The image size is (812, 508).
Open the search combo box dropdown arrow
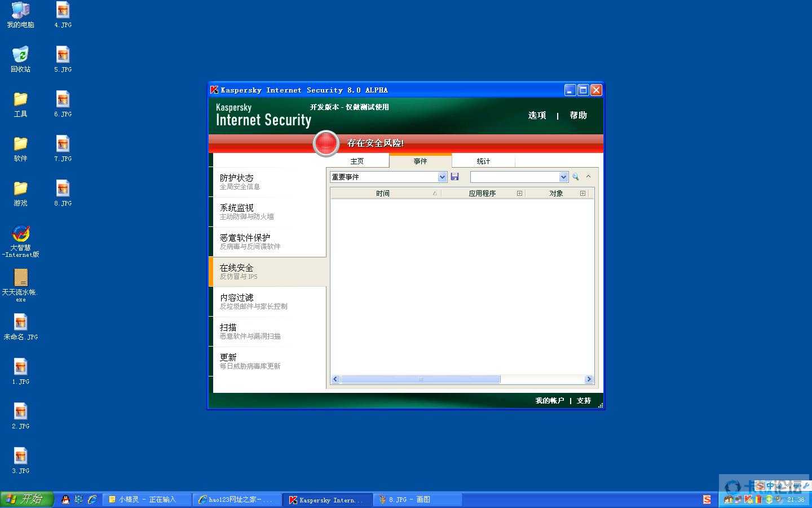point(563,177)
